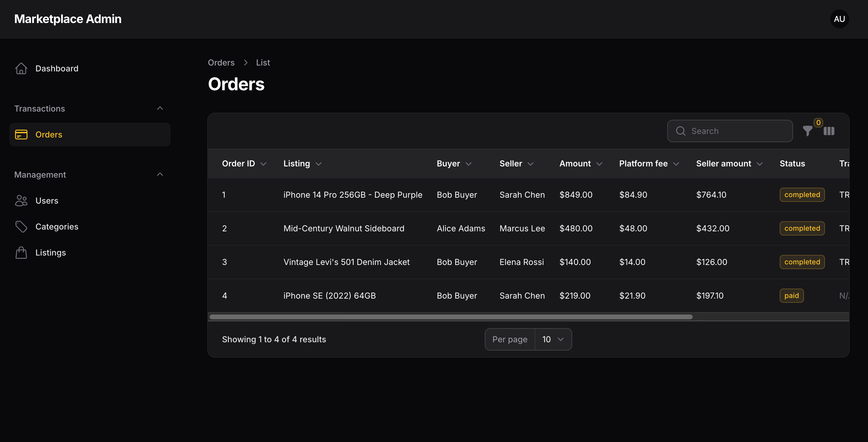Click the $480.00 amount cell
The height and width of the screenshot is (442, 868).
(576, 228)
